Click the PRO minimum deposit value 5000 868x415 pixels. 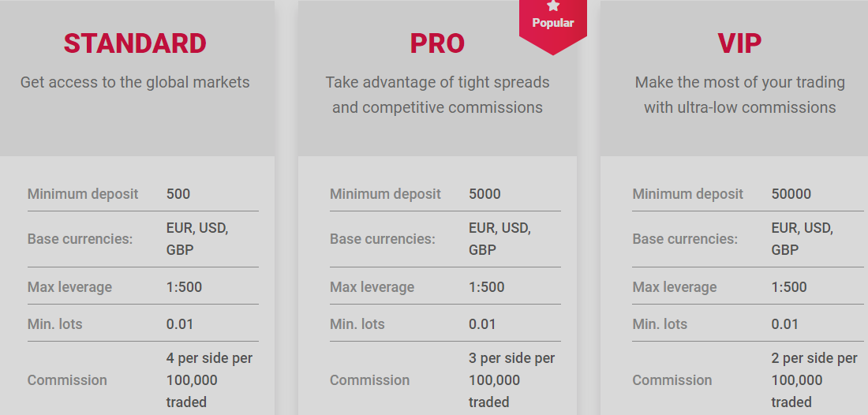pyautogui.click(x=485, y=194)
